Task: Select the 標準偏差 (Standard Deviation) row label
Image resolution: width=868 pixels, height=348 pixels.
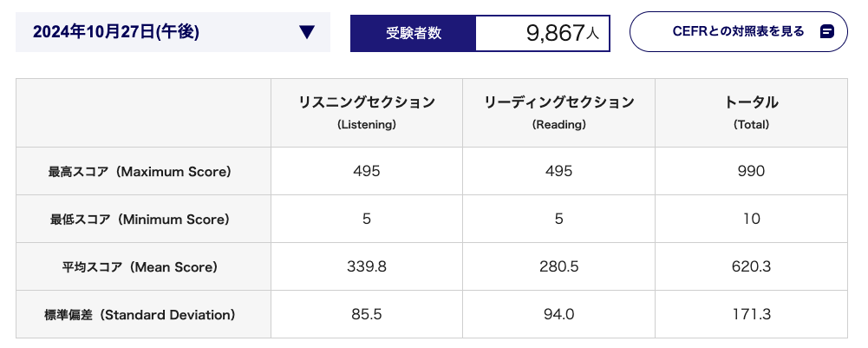Action: pyautogui.click(x=140, y=315)
